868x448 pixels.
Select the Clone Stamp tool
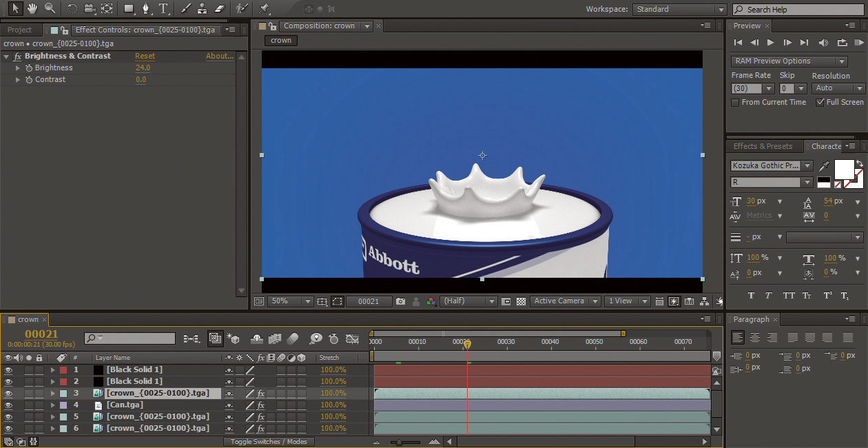[203, 8]
